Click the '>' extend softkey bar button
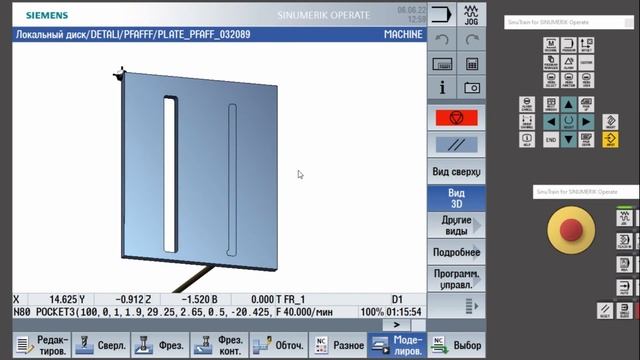The image size is (640, 360). [396, 325]
